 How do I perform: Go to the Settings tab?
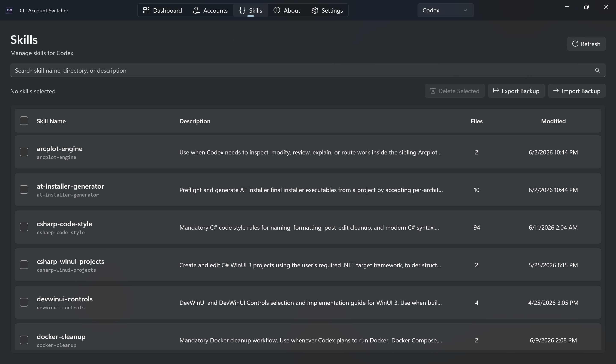[327, 10]
